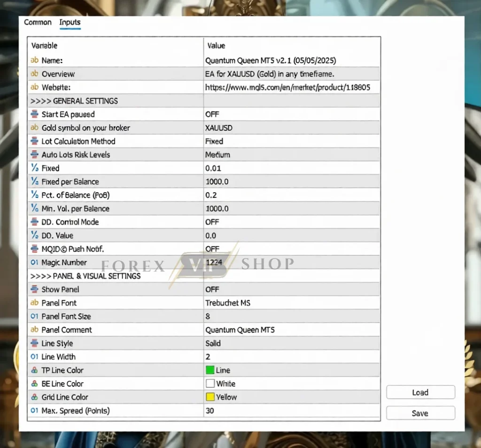Click the integer icon beside Max. Spread (Points)
The height and width of the screenshot is (448, 481).
click(34, 410)
